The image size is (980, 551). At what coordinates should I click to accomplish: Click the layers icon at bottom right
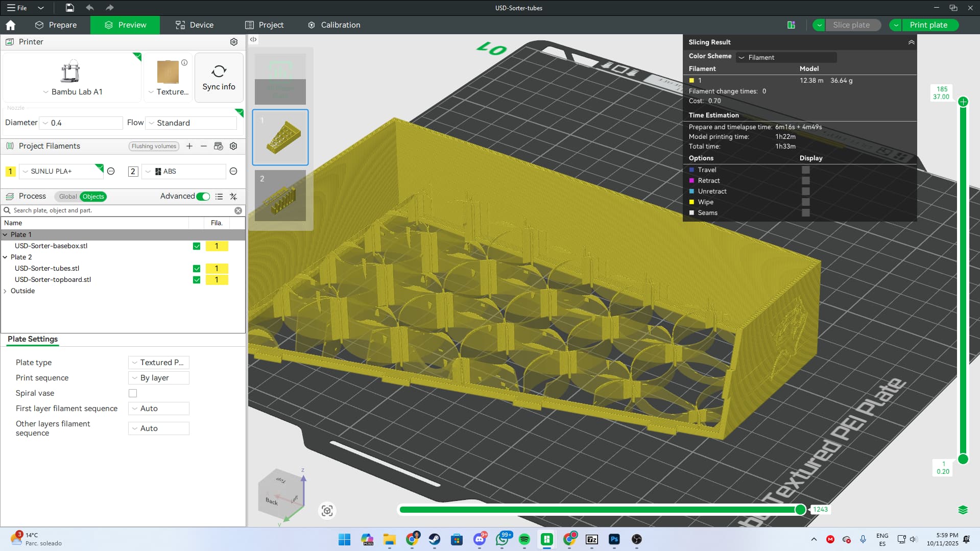963,510
